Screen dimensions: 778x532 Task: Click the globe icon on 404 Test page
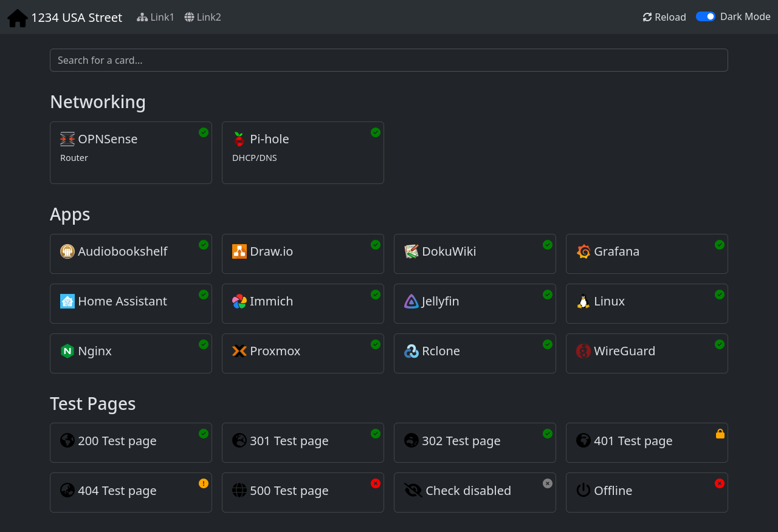pos(67,490)
